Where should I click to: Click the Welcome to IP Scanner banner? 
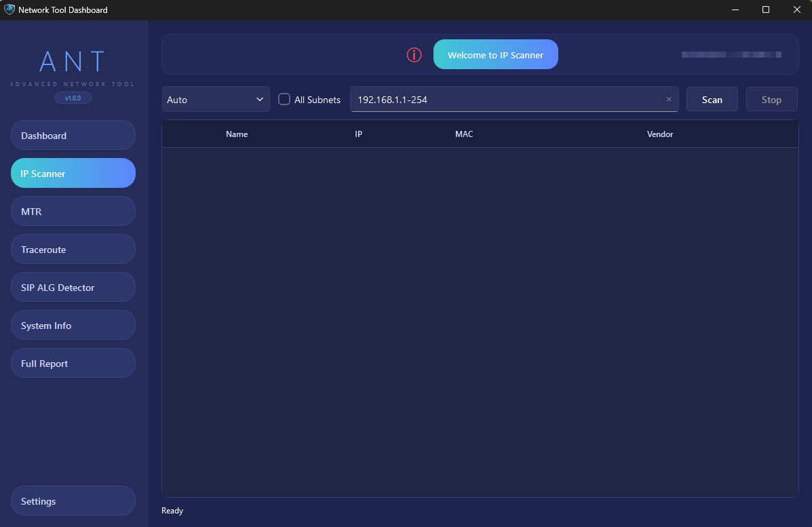point(496,54)
